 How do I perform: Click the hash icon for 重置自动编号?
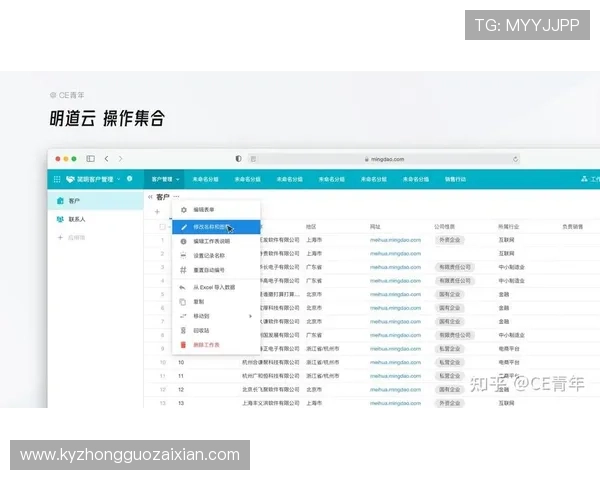pyautogui.click(x=183, y=270)
